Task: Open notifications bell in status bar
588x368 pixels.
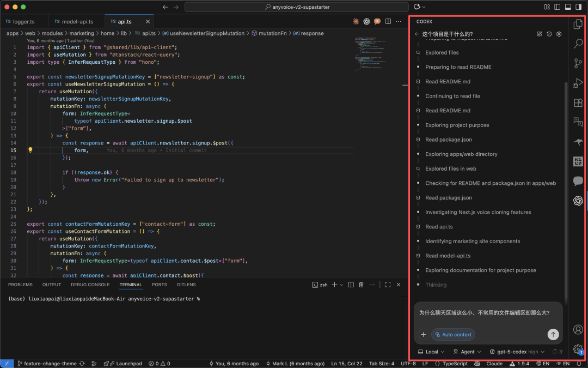Action: pos(579,363)
